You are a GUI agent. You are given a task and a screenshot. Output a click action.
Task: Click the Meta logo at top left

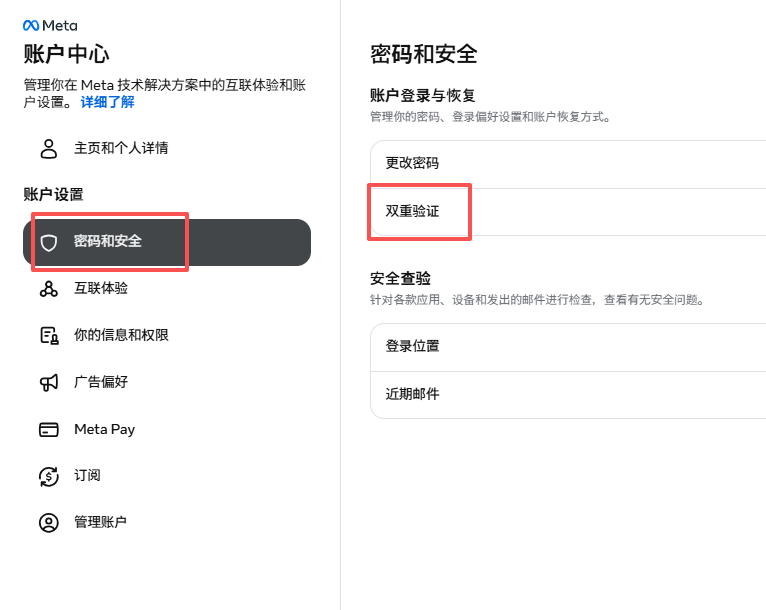tap(50, 25)
